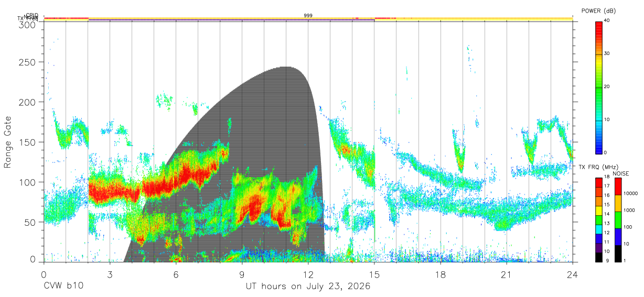Click the 30 label on power scale
The height and width of the screenshot is (297, 644).
[607, 54]
